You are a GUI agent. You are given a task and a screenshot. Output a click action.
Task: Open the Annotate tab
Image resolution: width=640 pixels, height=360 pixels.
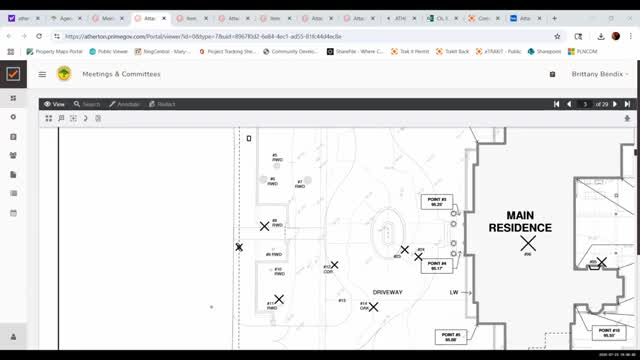[x=124, y=104]
